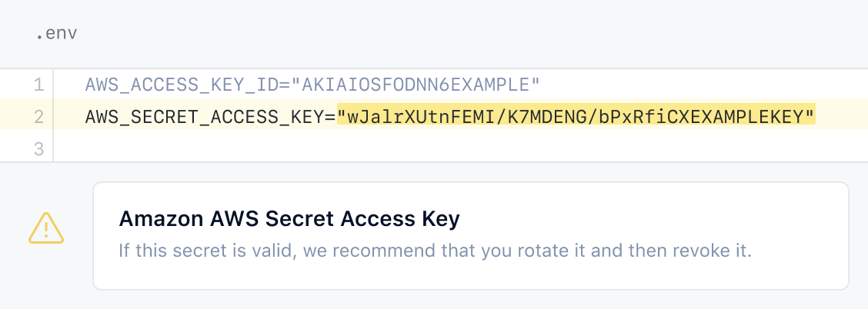
Task: Select line number 1 in gutter
Action: 38,84
